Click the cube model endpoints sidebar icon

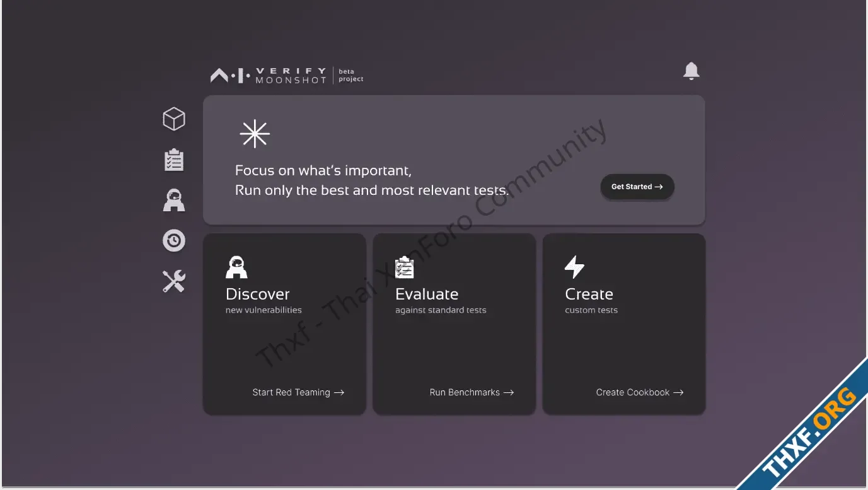[x=174, y=119]
